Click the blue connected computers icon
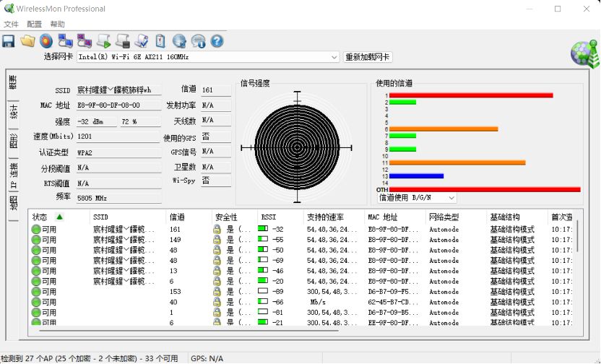Image resolution: width=601 pixels, height=364 pixels. 66,41
